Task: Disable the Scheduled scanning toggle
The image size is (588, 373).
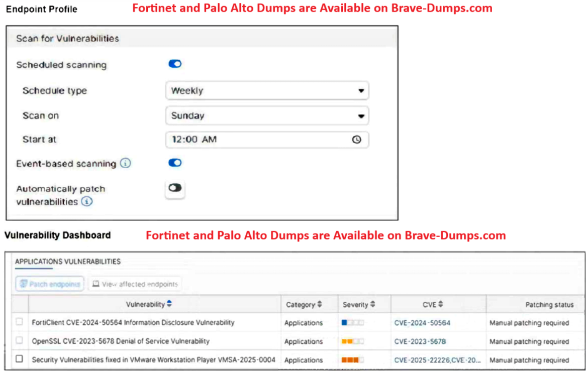Action: coord(175,64)
